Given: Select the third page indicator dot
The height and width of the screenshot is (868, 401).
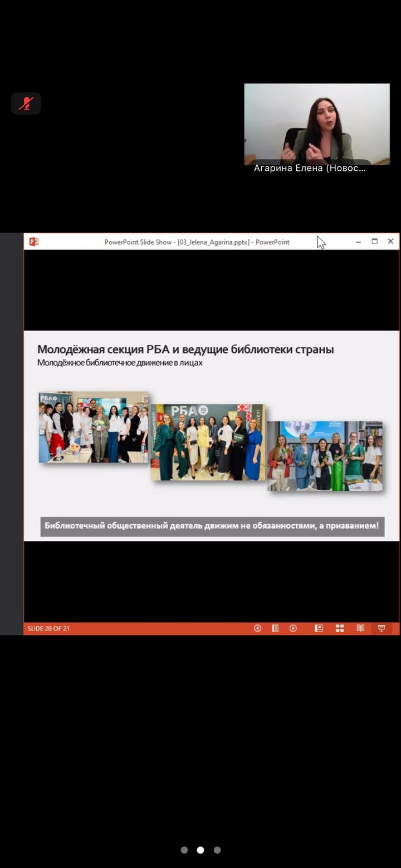Looking at the screenshot, I should tap(217, 850).
